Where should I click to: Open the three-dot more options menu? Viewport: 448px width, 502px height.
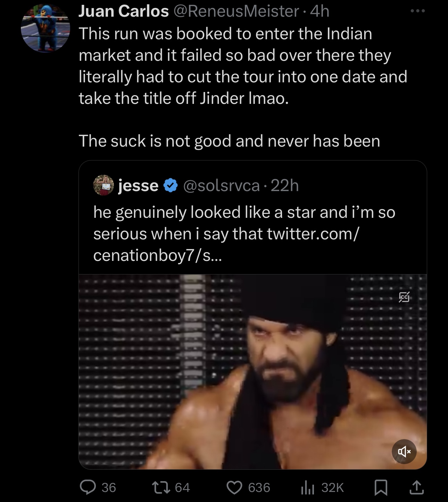click(x=417, y=11)
